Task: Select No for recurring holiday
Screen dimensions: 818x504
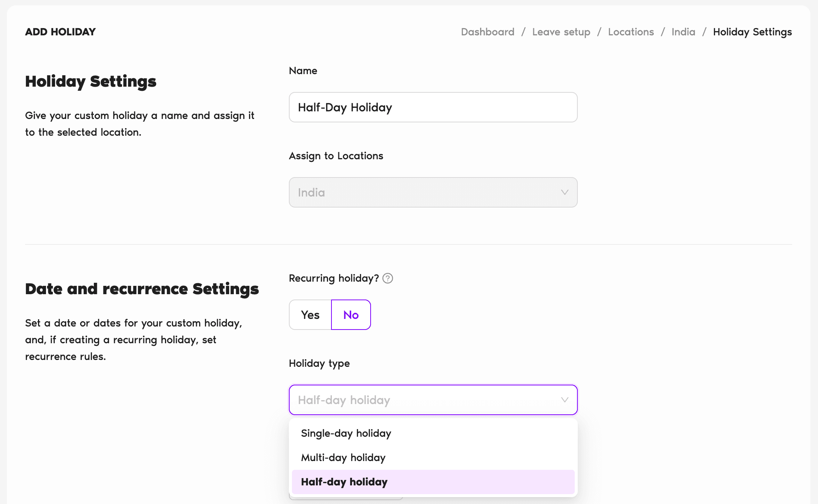Action: [351, 315]
